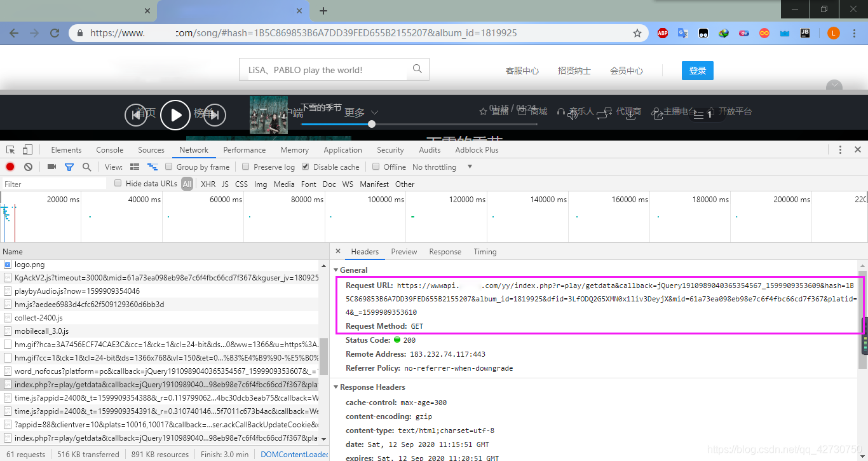The height and width of the screenshot is (461, 868).
Task: Switch to the Elements tab
Action: pos(66,150)
